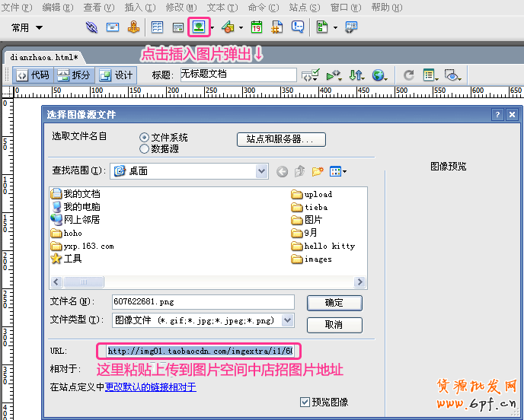Click the Insert Table icon

(158, 27)
